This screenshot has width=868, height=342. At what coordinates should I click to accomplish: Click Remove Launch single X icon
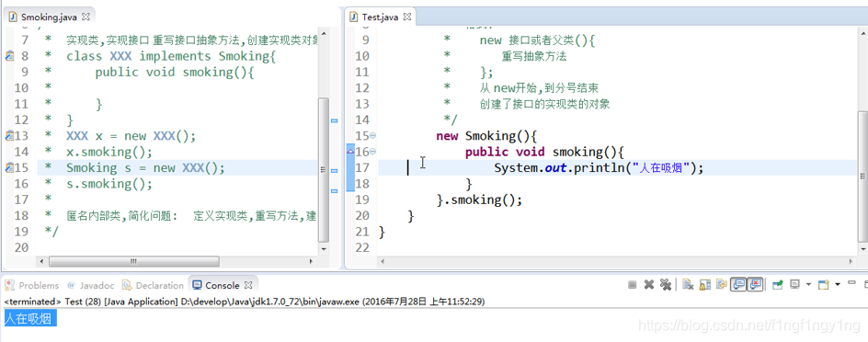click(649, 284)
